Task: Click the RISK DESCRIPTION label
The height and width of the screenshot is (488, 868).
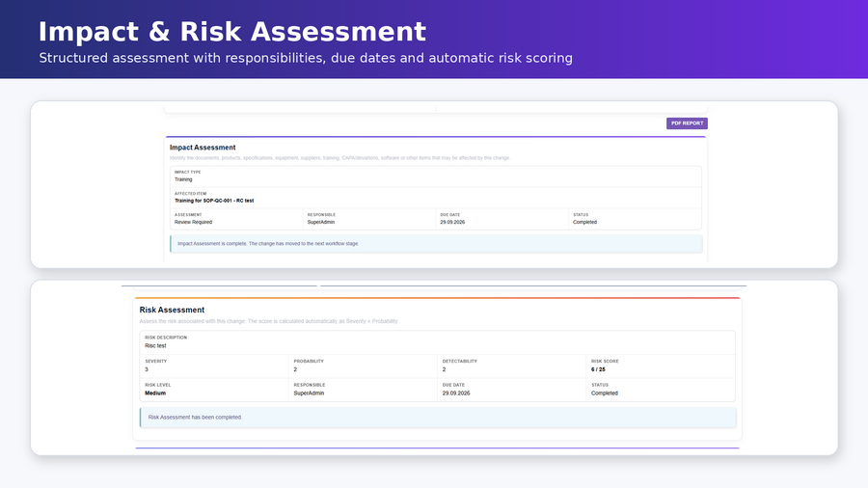Action: [166, 338]
